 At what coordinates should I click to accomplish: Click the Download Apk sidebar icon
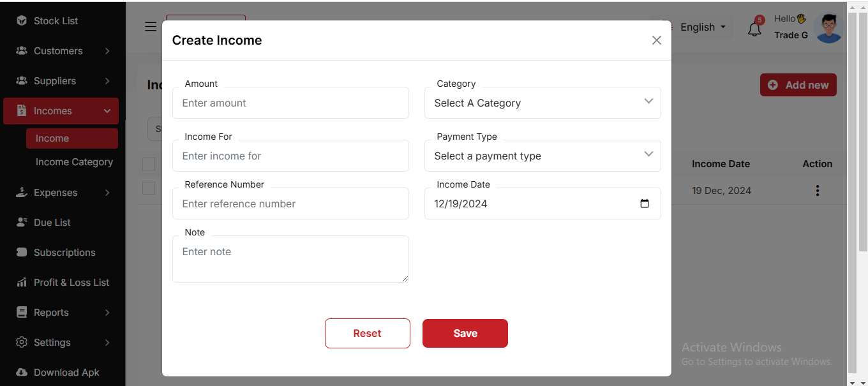[x=22, y=373]
